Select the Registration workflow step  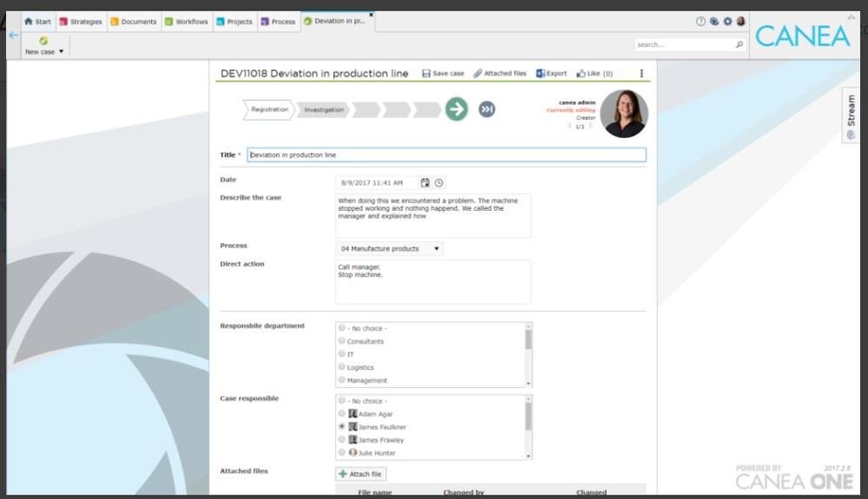pyautogui.click(x=269, y=109)
